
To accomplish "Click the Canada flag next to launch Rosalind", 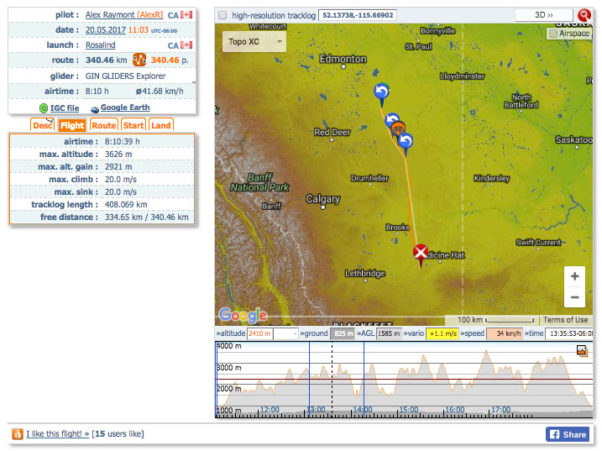I will click(x=186, y=45).
